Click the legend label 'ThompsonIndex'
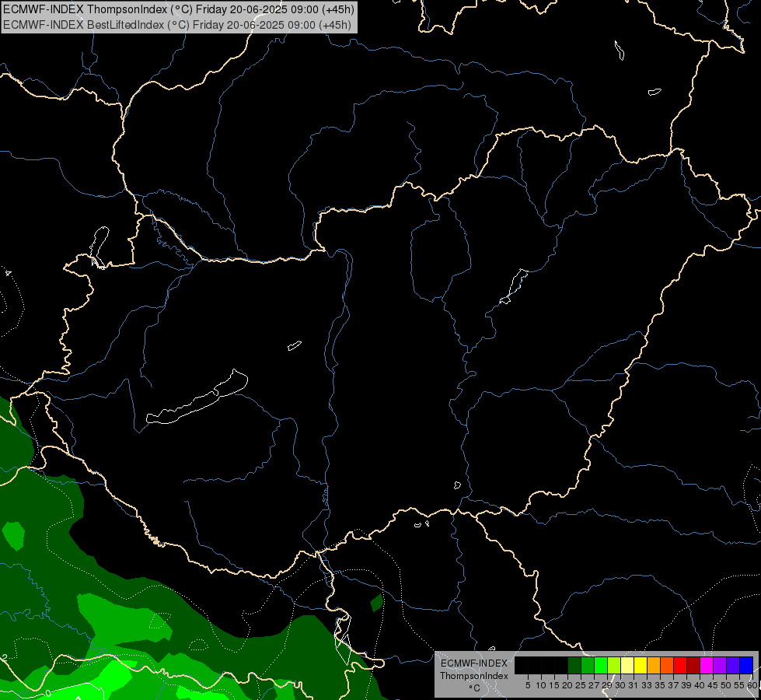The image size is (761, 700). [x=474, y=676]
